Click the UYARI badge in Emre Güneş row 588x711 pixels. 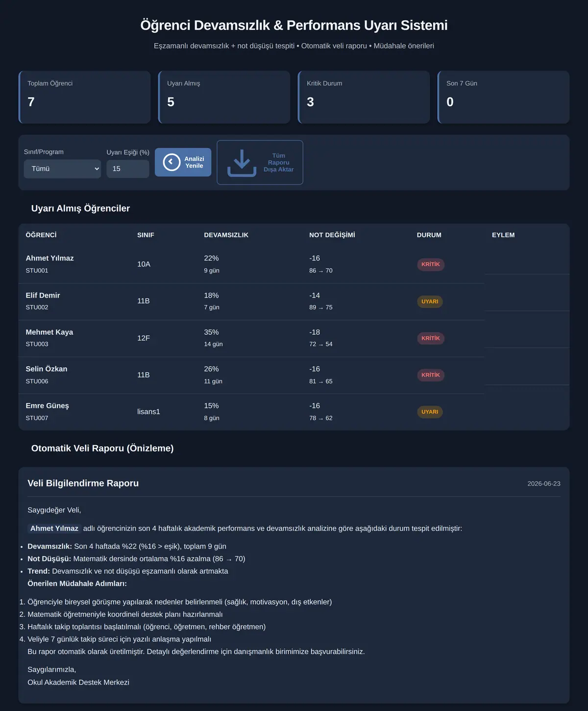coord(430,412)
